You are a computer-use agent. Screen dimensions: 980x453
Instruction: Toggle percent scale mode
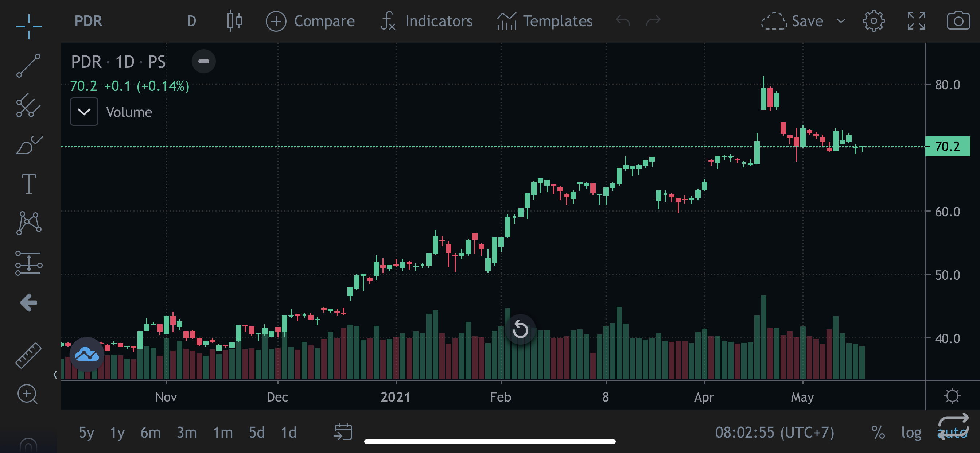pyautogui.click(x=878, y=433)
